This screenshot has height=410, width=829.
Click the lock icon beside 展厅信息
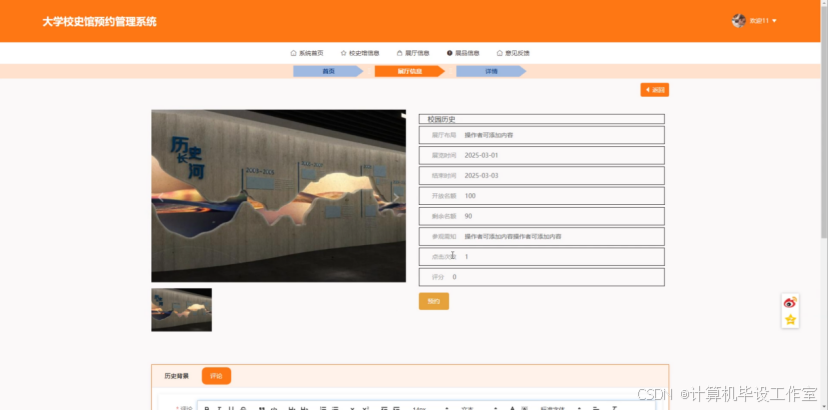(x=400, y=53)
